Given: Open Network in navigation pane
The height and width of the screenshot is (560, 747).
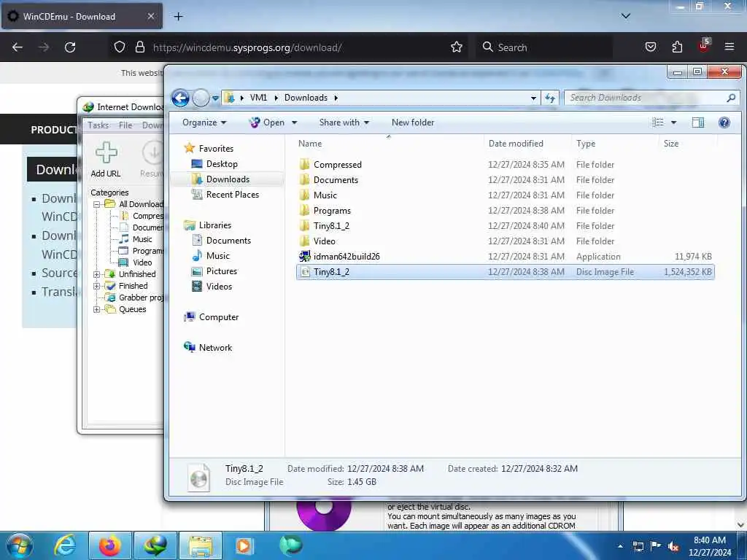Looking at the screenshot, I should point(215,348).
